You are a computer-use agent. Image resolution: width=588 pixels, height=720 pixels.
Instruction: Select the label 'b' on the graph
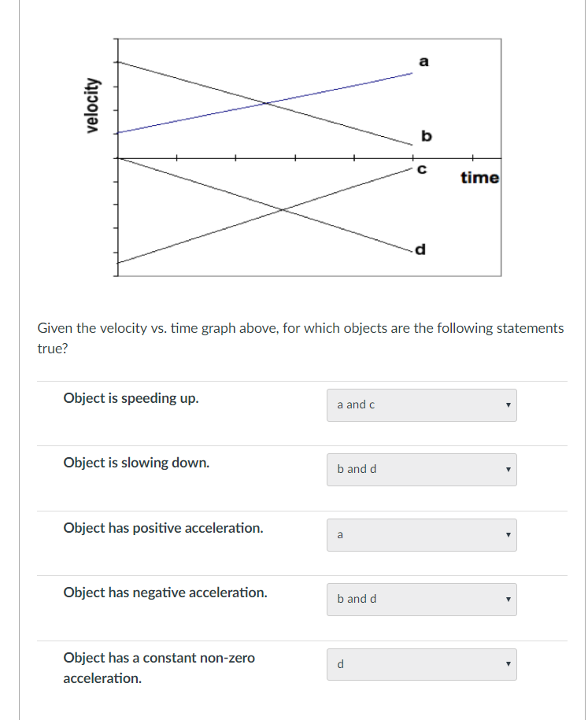(x=425, y=135)
